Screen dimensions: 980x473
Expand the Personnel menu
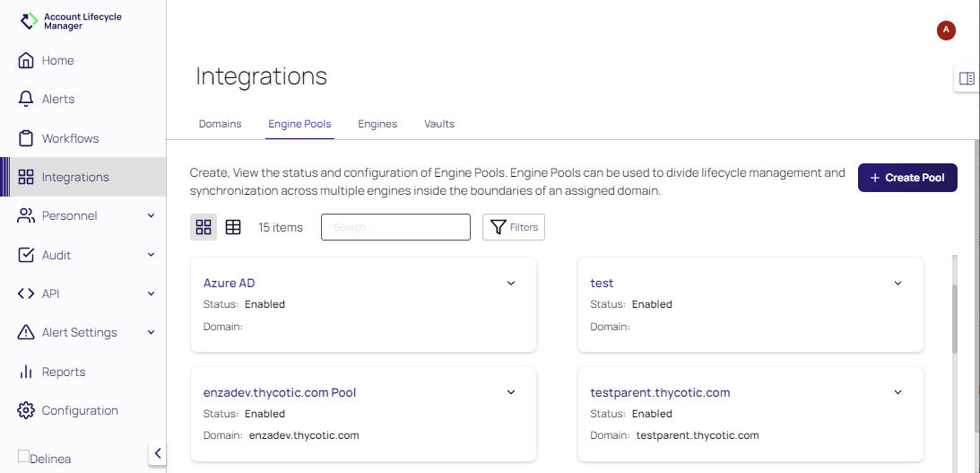point(151,216)
